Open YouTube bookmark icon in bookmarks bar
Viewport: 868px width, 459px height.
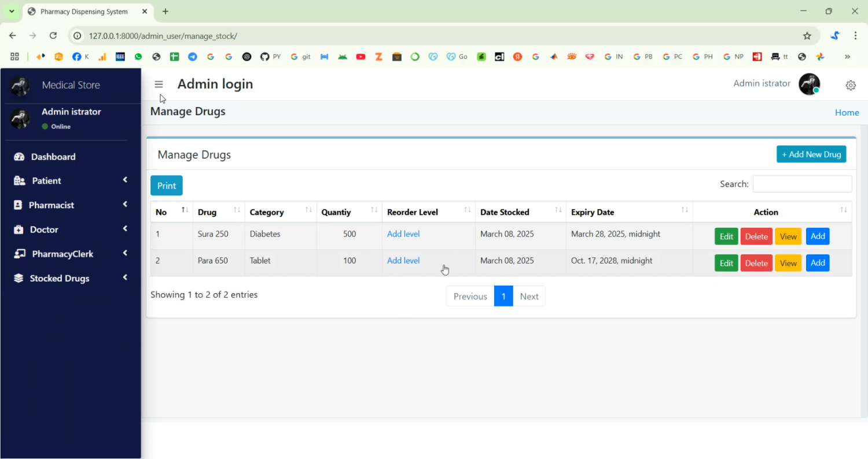coord(361,57)
